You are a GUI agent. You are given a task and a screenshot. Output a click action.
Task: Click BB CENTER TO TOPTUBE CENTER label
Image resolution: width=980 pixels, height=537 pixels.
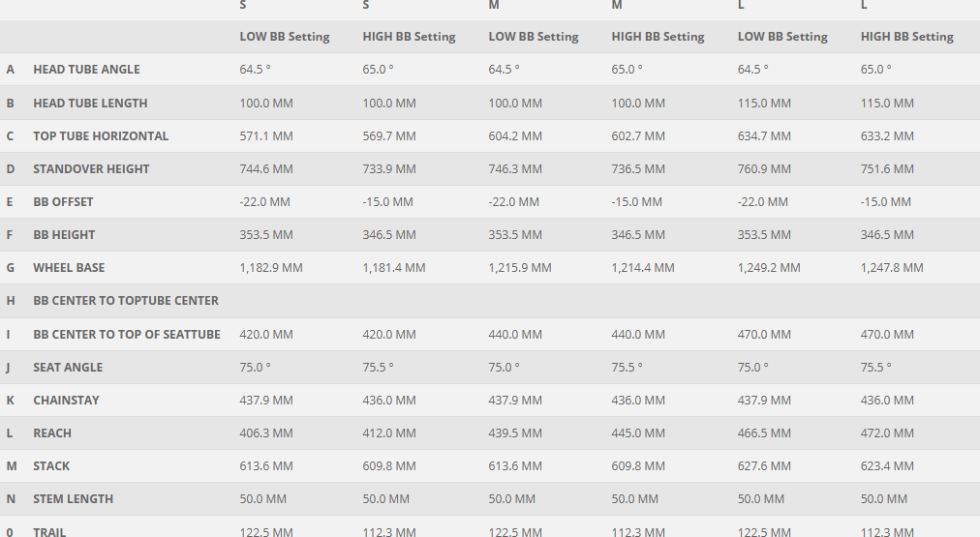[x=126, y=300]
